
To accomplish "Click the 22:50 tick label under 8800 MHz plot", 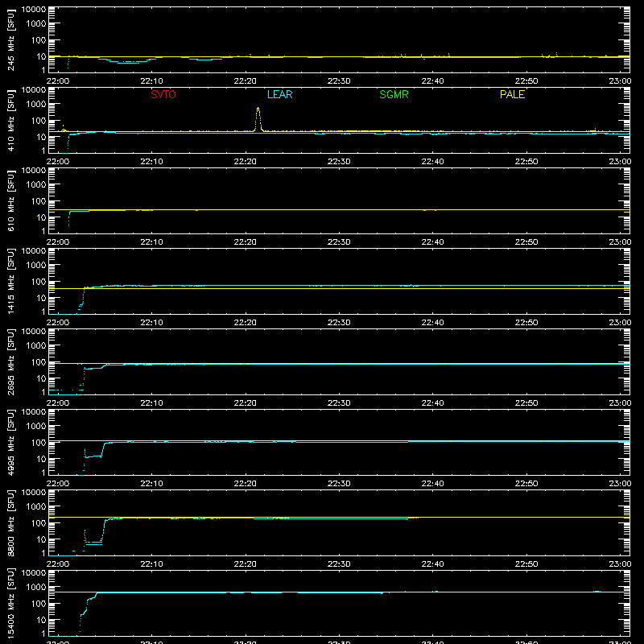I will [x=526, y=564].
